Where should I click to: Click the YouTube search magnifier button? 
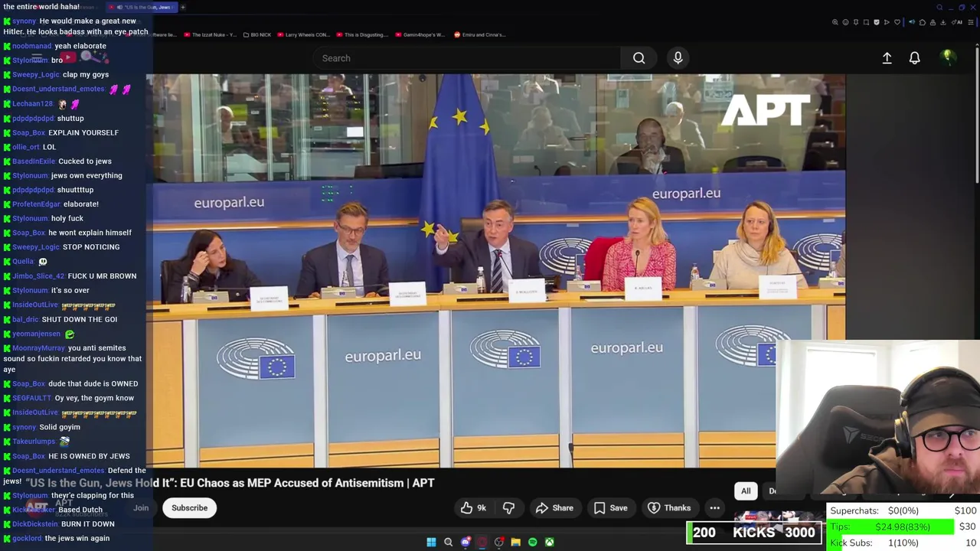[639, 58]
